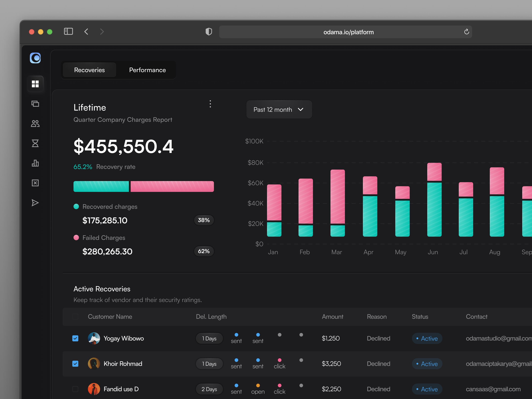Screen dimensions: 532x399
Task: Check Fandid use D's row checkbox
Action: tap(75, 389)
